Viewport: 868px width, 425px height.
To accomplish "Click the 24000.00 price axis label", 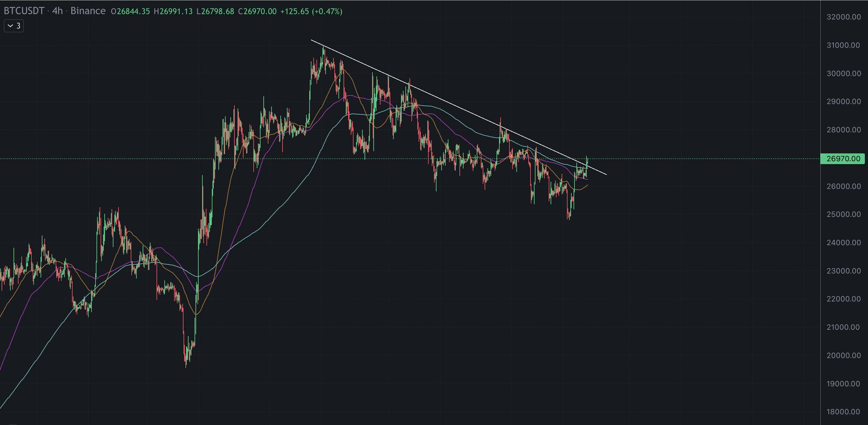I will click(x=843, y=243).
